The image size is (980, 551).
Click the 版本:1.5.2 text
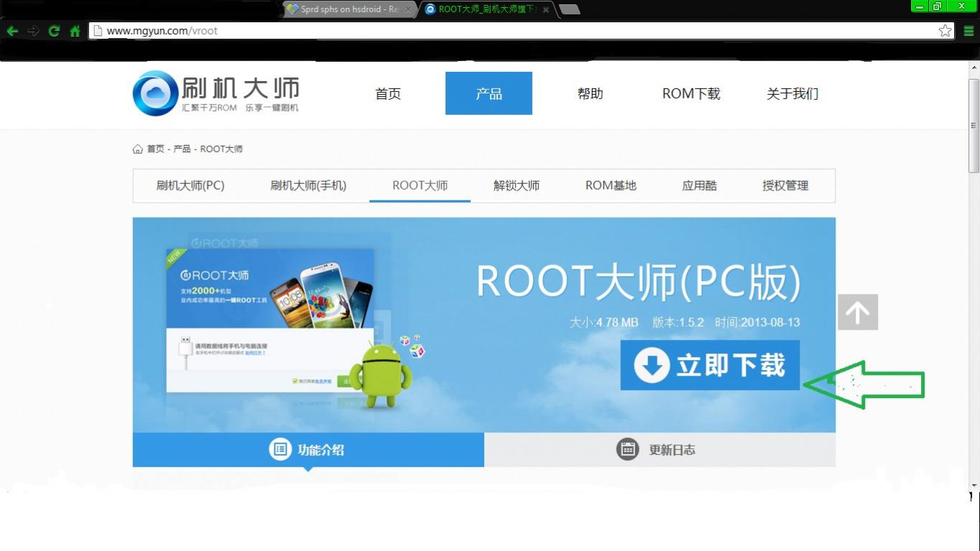(678, 323)
